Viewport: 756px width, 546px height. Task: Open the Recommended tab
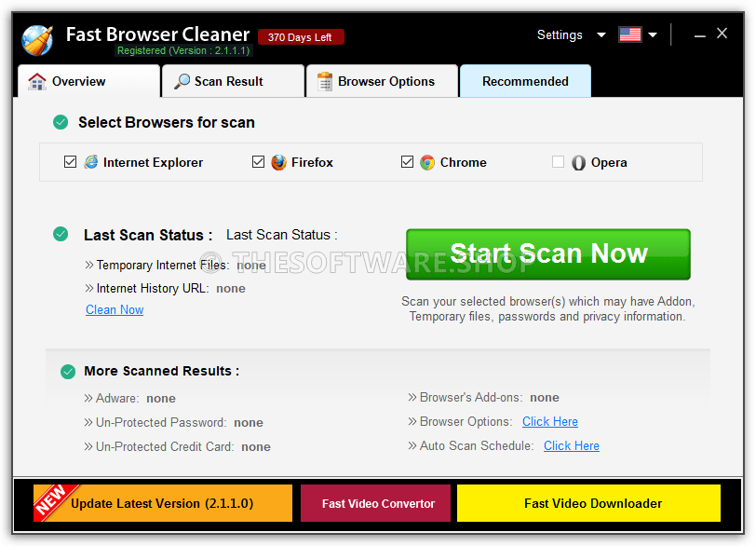click(x=525, y=81)
